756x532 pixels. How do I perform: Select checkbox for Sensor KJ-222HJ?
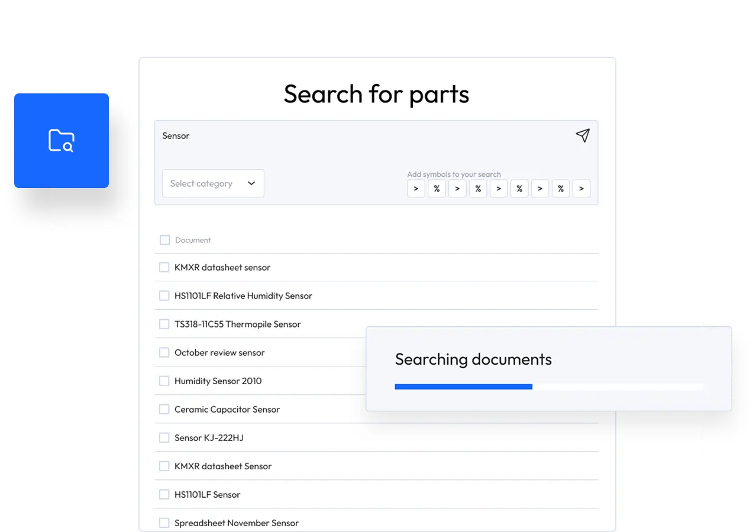click(x=164, y=437)
